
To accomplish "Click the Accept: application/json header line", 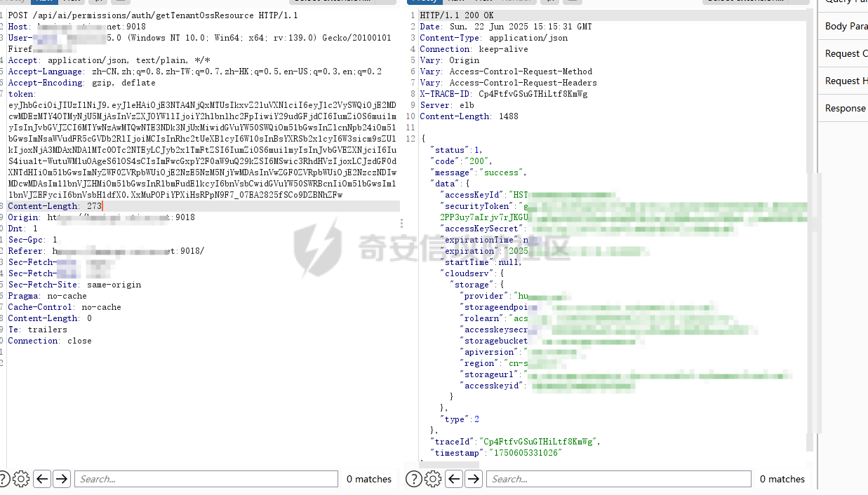I will (109, 60).
